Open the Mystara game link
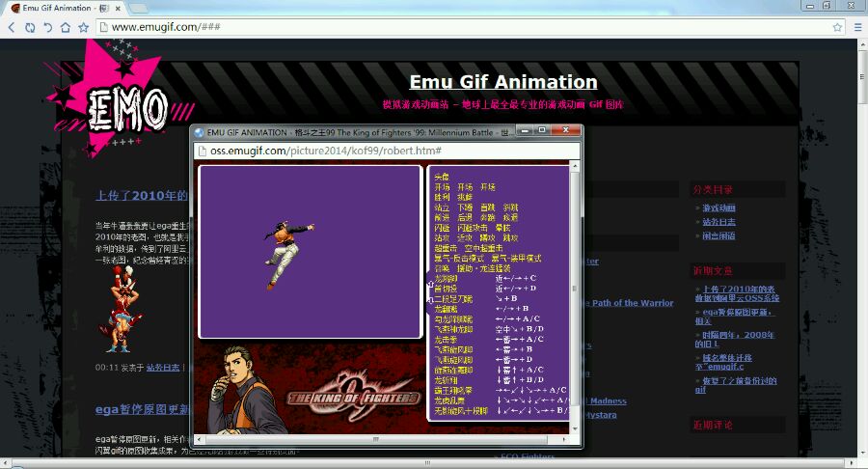 coord(601,415)
